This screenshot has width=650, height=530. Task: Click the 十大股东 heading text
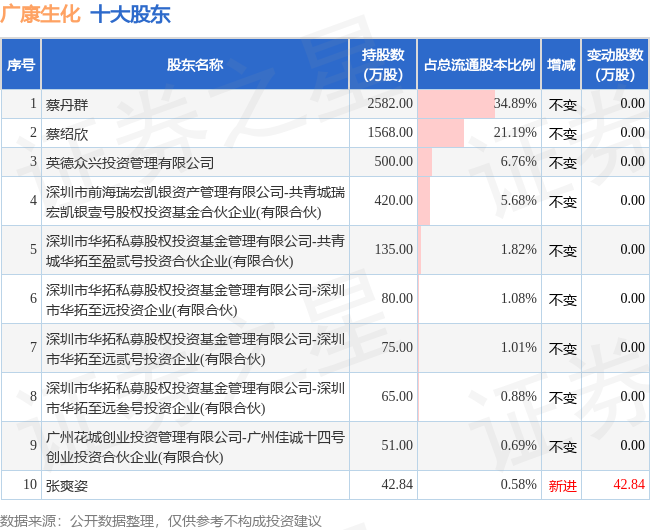(130, 14)
